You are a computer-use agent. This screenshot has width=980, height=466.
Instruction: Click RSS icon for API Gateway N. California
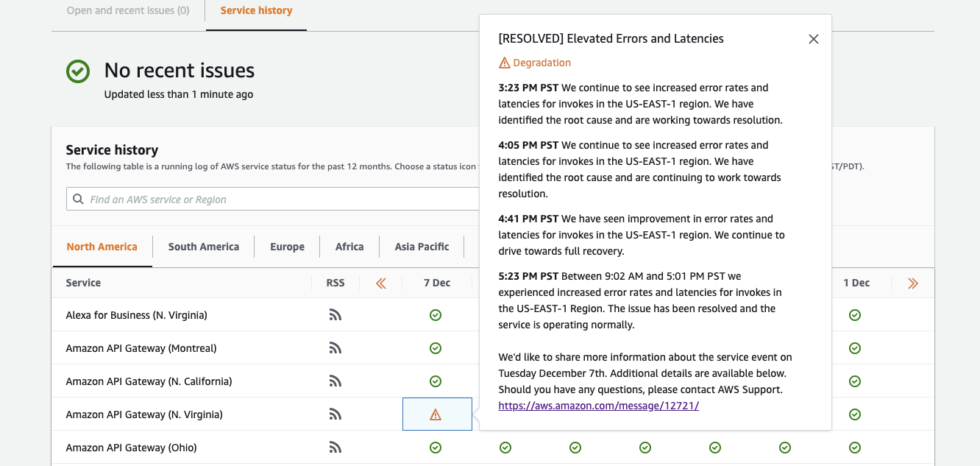(335, 381)
